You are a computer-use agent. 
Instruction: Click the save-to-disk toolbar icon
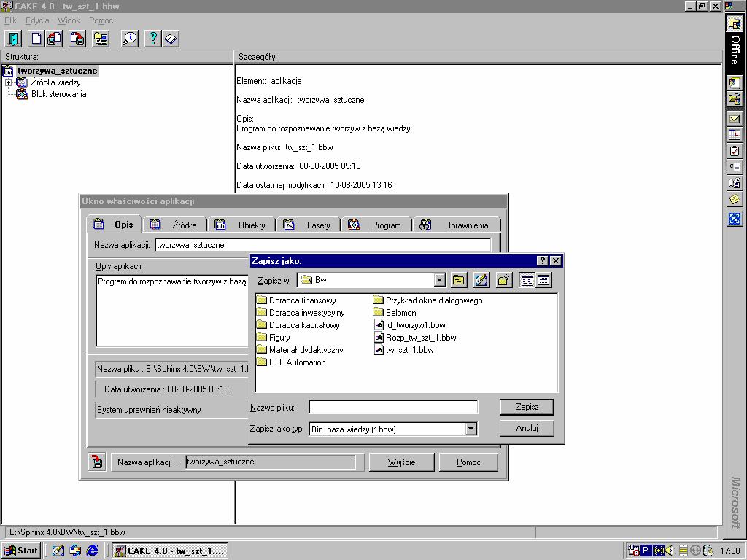click(x=77, y=39)
